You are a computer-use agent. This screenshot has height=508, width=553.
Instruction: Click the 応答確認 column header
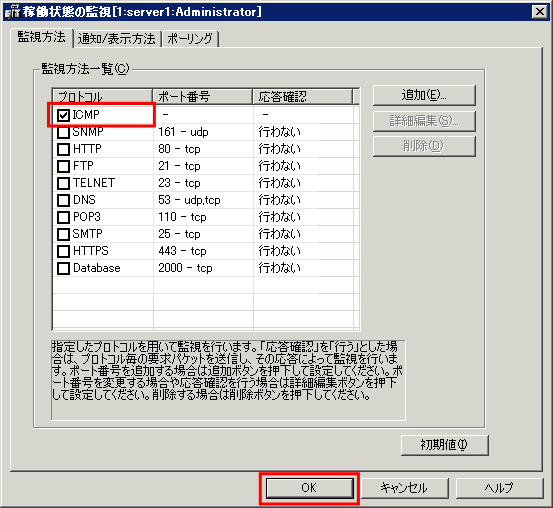click(x=303, y=96)
